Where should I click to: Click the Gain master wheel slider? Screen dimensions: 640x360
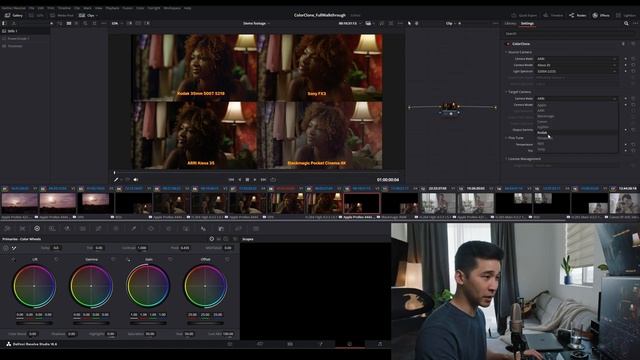pyautogui.click(x=148, y=323)
